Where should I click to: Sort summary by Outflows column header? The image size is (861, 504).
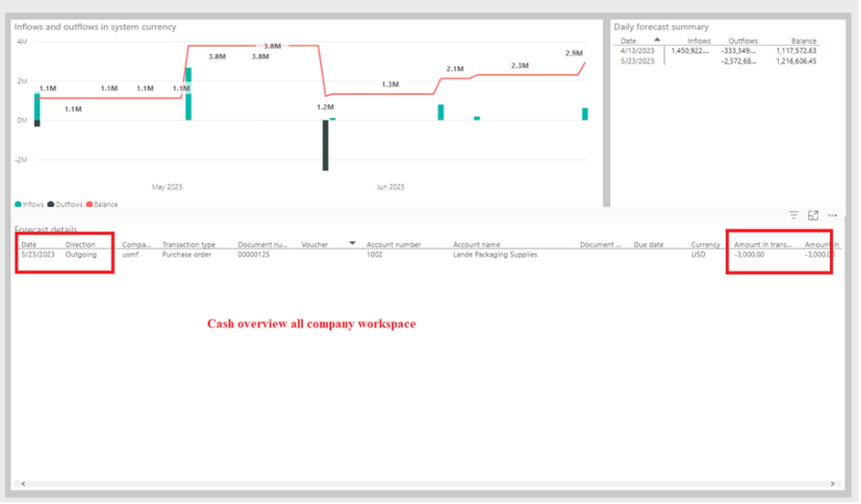pos(743,41)
